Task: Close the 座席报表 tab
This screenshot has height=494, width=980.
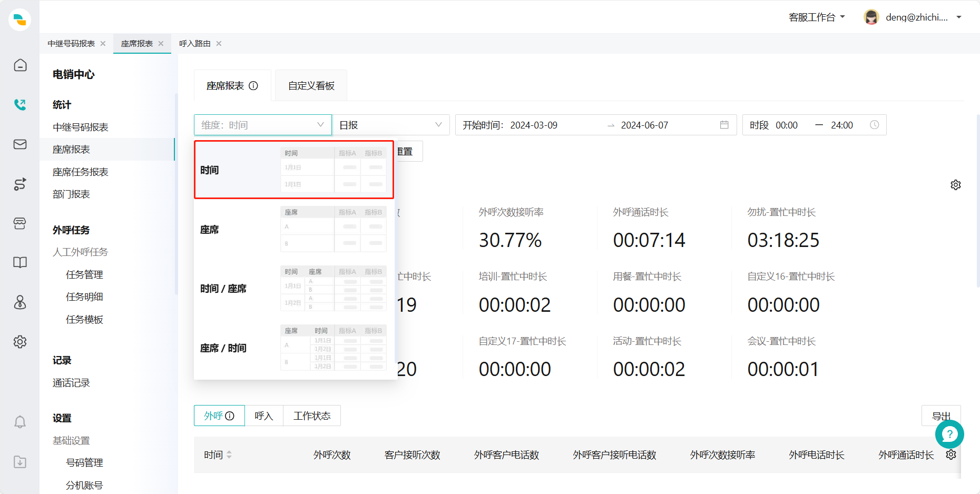Action: pos(161,44)
